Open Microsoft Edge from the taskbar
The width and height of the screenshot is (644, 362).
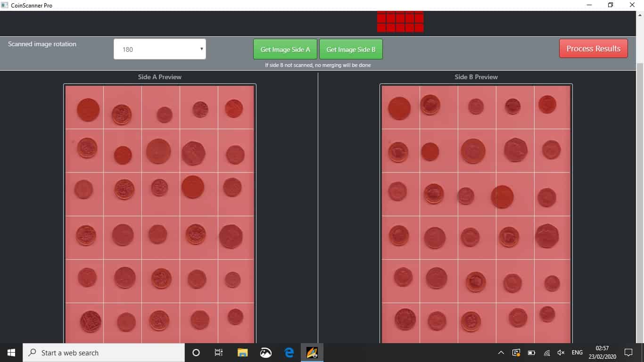[289, 353]
